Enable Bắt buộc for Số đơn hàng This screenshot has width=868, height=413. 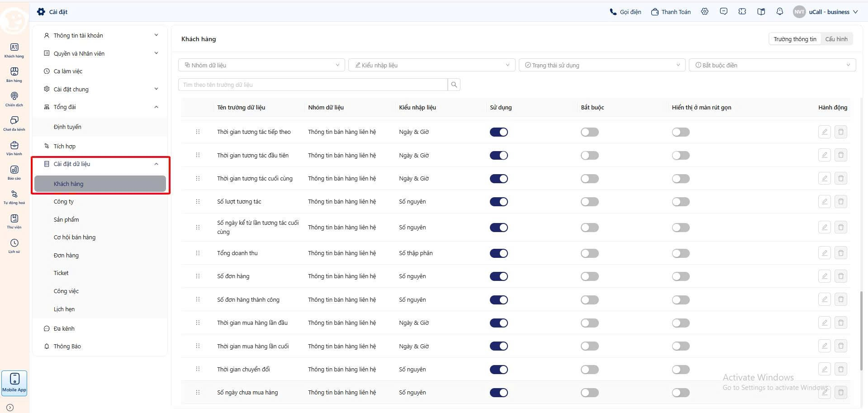pyautogui.click(x=590, y=276)
